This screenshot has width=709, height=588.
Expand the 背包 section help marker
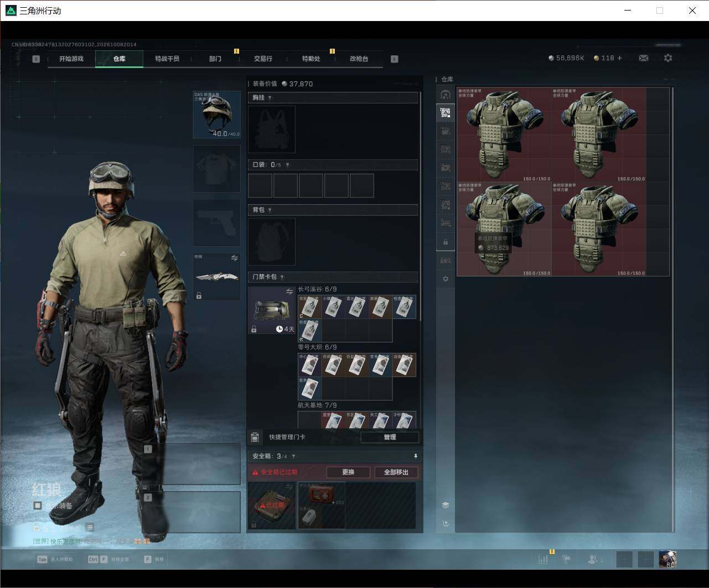coord(270,210)
